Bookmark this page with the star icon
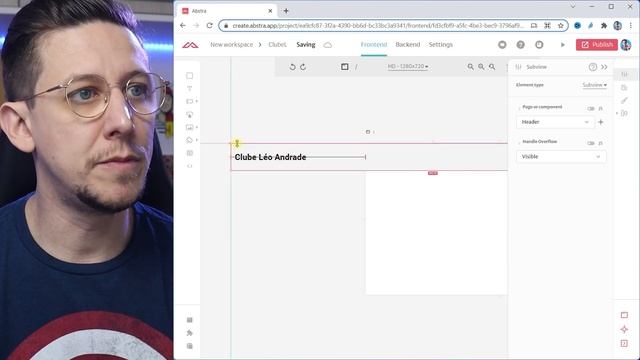Screen dimensions: 640x360 click(x=561, y=25)
